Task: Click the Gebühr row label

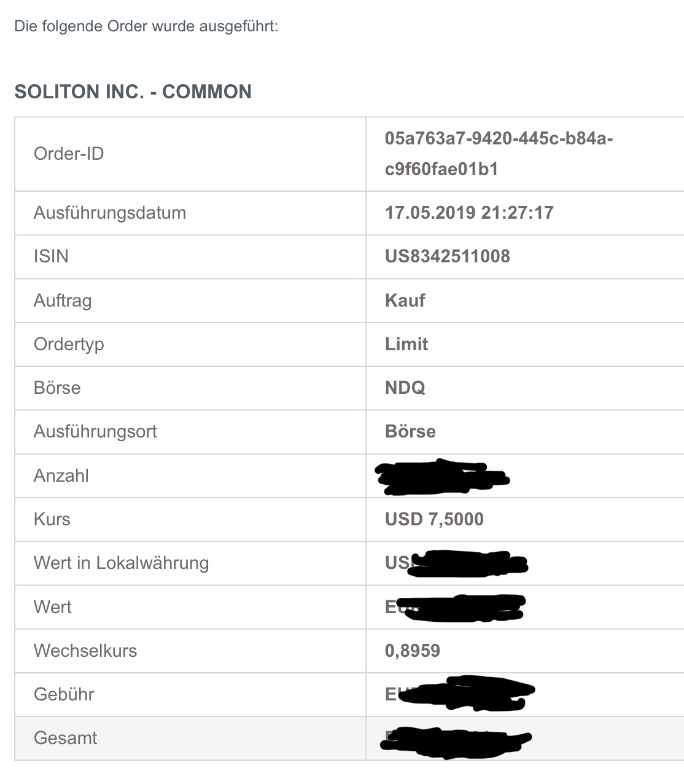Action: (64, 694)
